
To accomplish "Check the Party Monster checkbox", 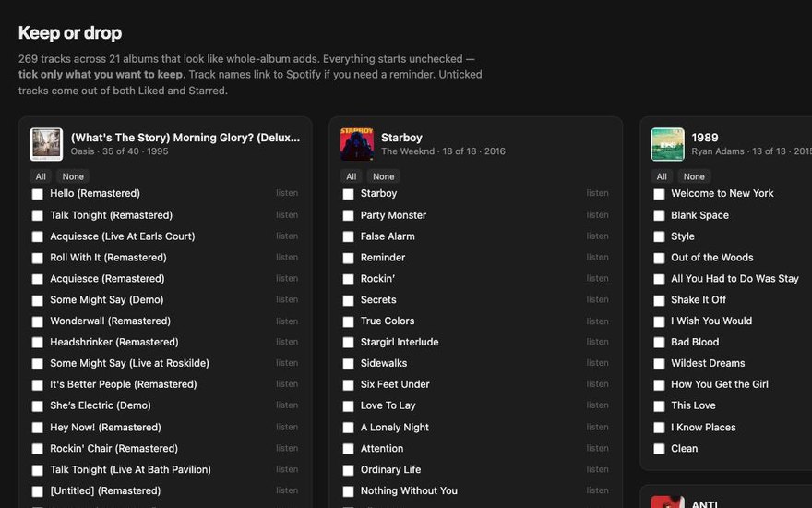I will 348,215.
